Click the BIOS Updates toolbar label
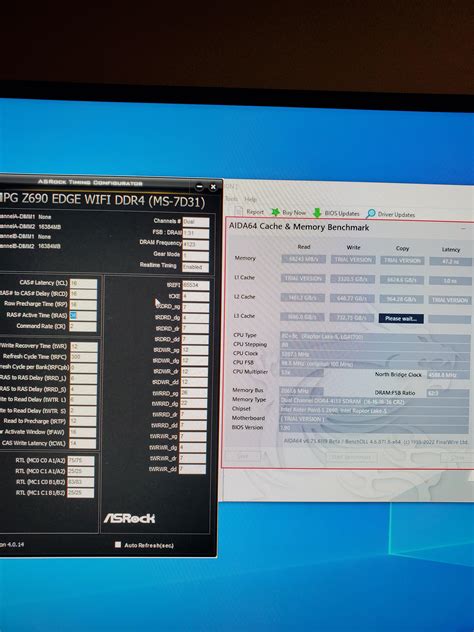The image size is (474, 632). 342,213
